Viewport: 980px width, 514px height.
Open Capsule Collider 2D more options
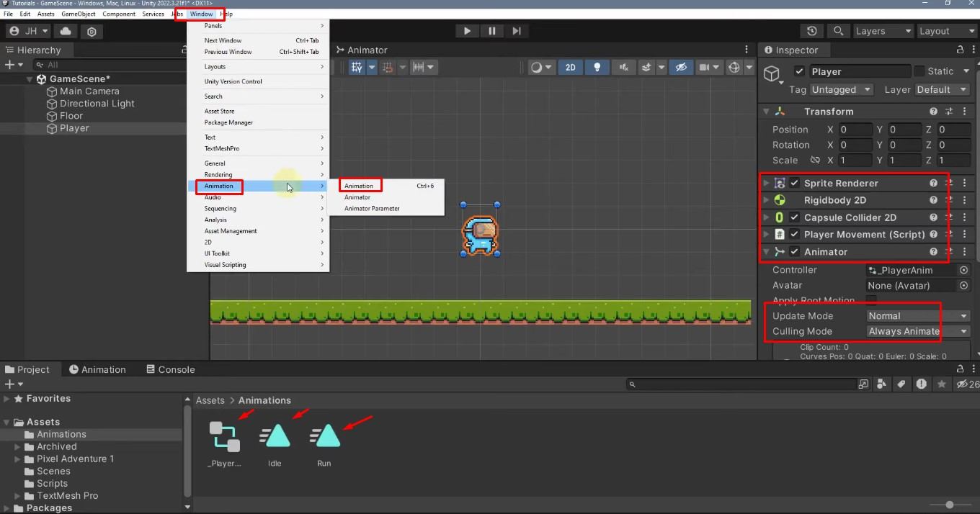[x=964, y=217]
